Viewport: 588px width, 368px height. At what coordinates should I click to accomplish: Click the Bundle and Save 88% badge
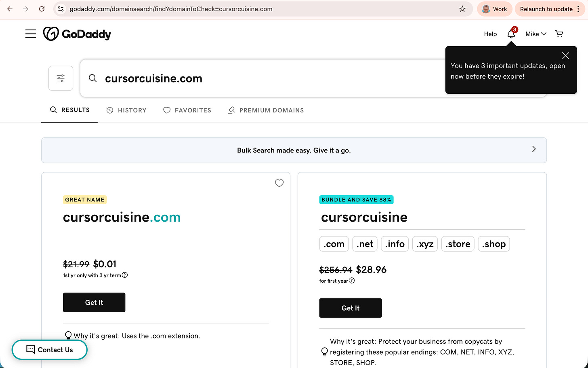(x=356, y=200)
